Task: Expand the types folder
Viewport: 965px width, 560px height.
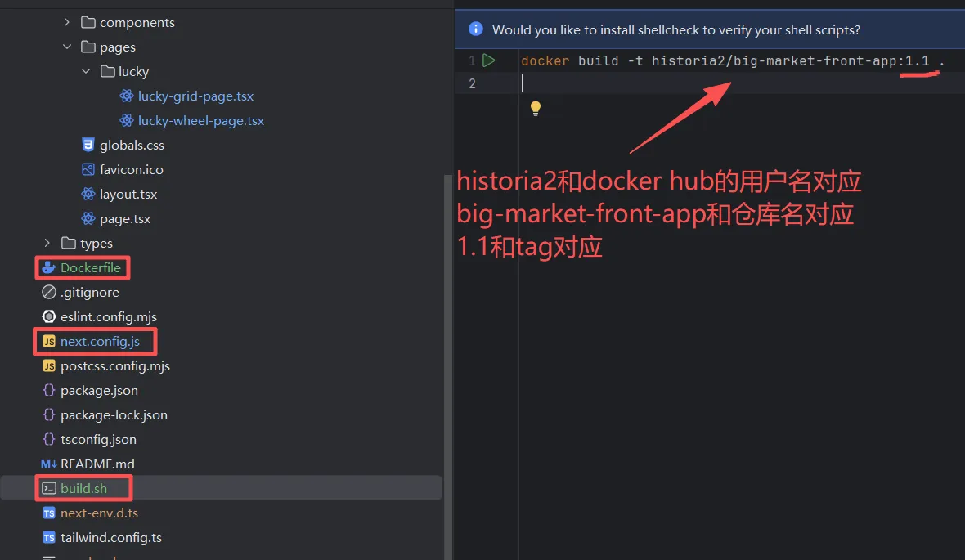Action: tap(47, 243)
